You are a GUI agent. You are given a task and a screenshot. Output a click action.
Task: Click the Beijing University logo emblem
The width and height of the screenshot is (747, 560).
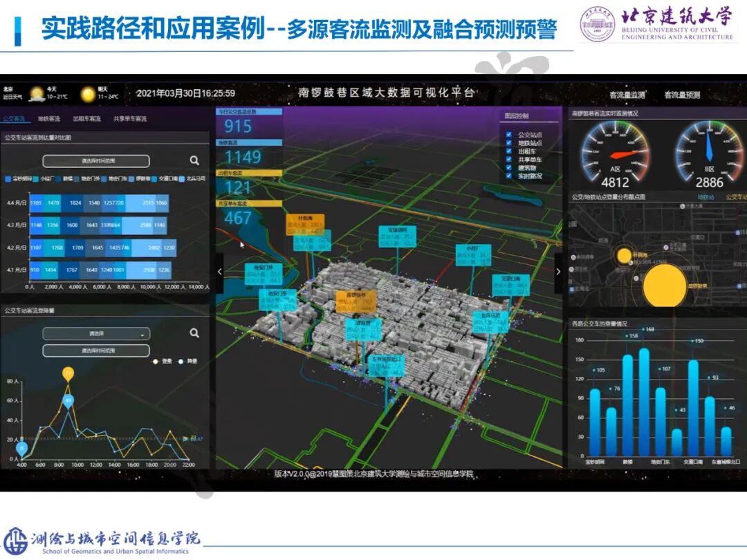point(598,24)
